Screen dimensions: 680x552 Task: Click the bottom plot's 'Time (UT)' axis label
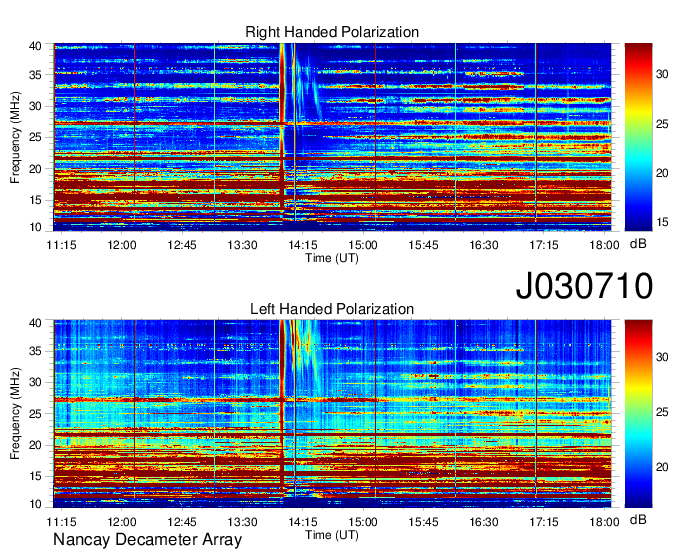pos(332,535)
